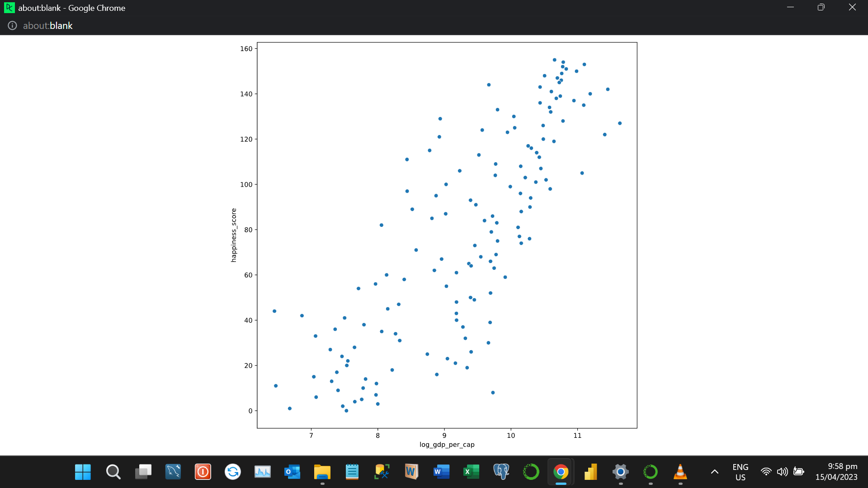Open Windows Settings via the gear icon
This screenshot has width=868, height=488.
click(620, 472)
